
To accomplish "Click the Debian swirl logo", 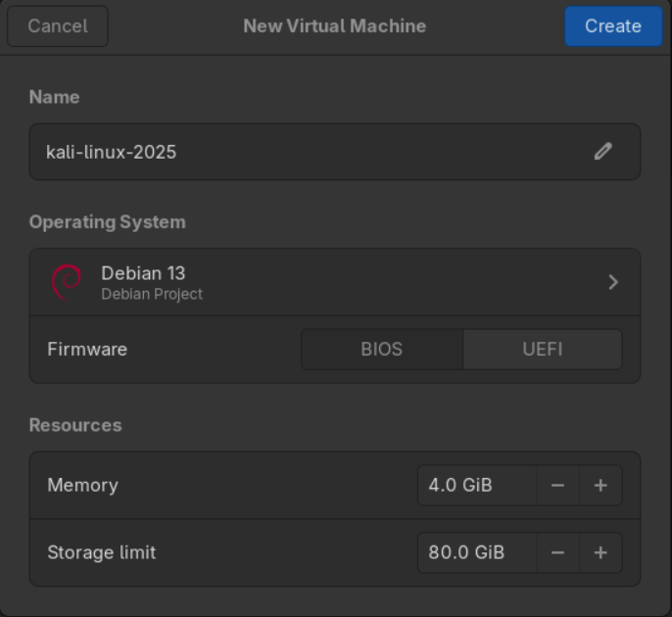I will click(x=66, y=282).
